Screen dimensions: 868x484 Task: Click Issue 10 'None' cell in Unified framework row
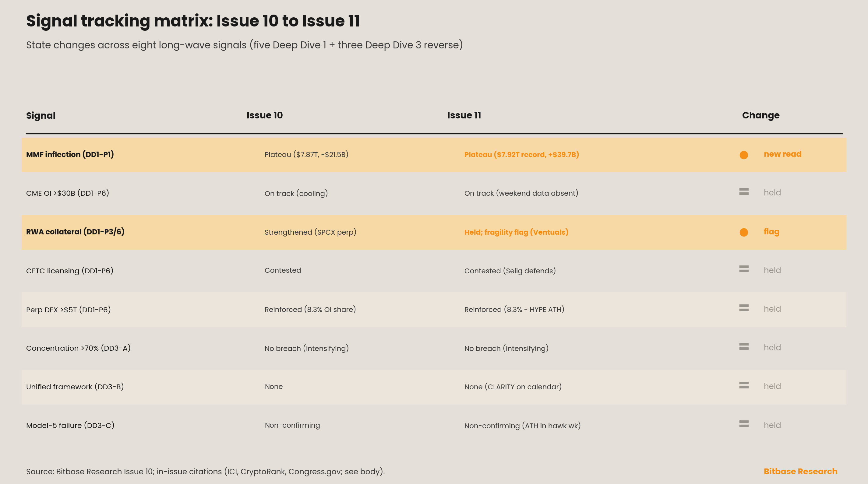point(273,387)
